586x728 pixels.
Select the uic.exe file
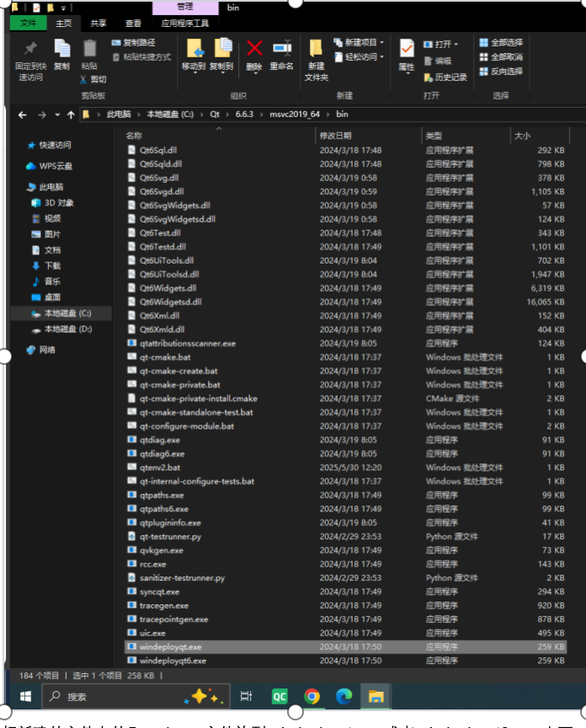(x=345, y=633)
